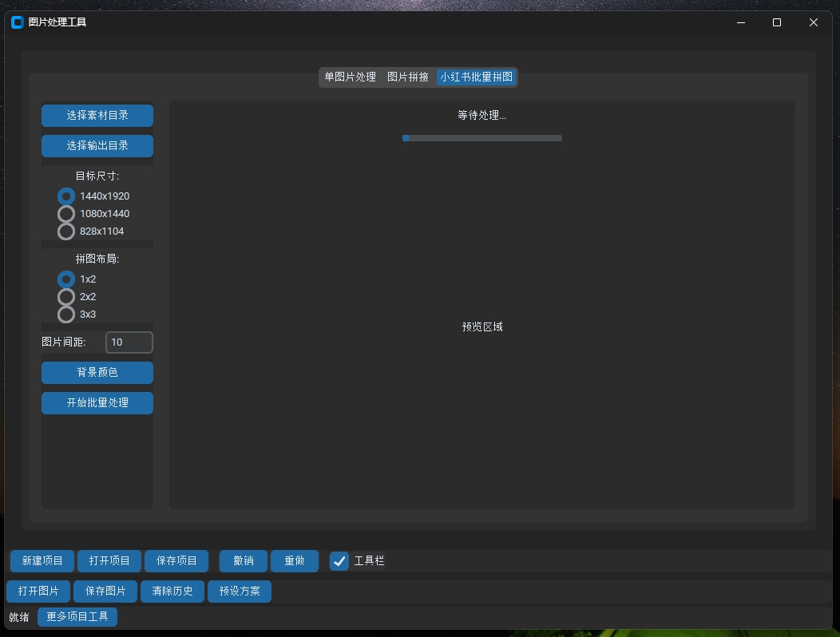Select the 1440x1920 target size
The width and height of the screenshot is (840, 637).
click(94, 196)
